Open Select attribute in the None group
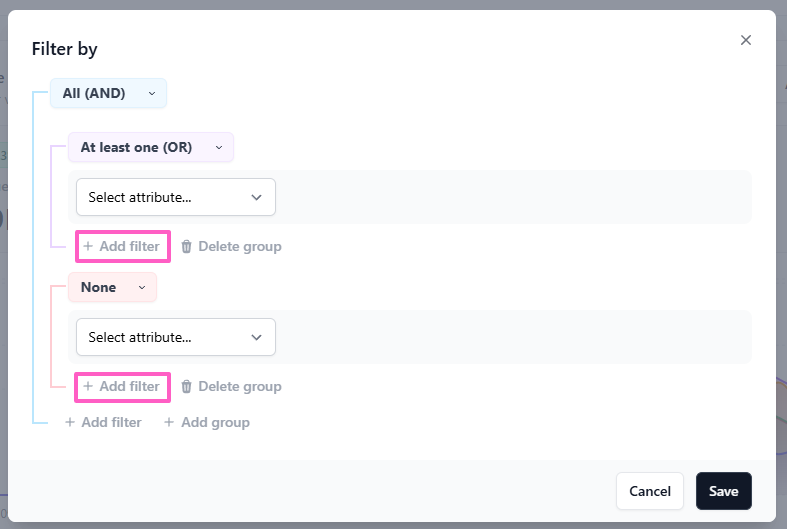The image size is (787, 529). pos(176,337)
